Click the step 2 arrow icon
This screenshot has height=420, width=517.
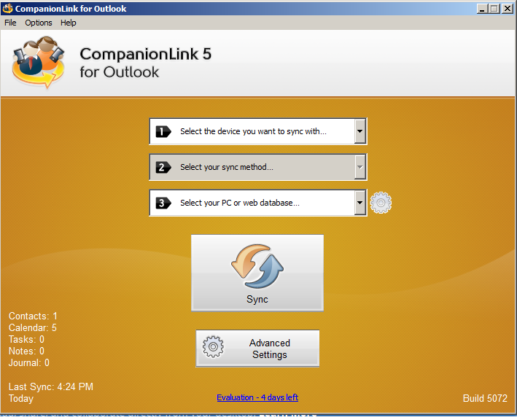163,167
